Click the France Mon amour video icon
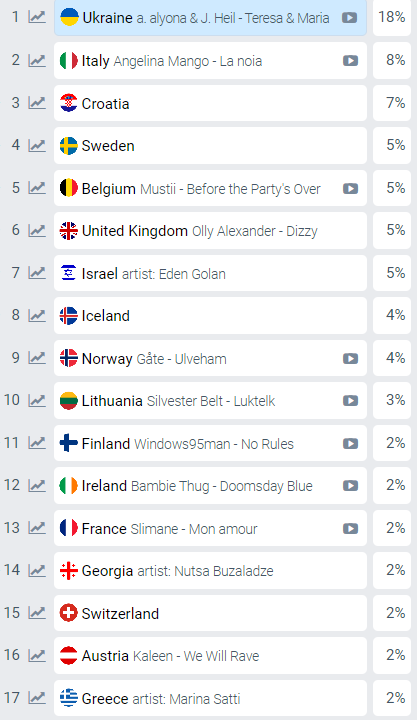 [x=350, y=529]
